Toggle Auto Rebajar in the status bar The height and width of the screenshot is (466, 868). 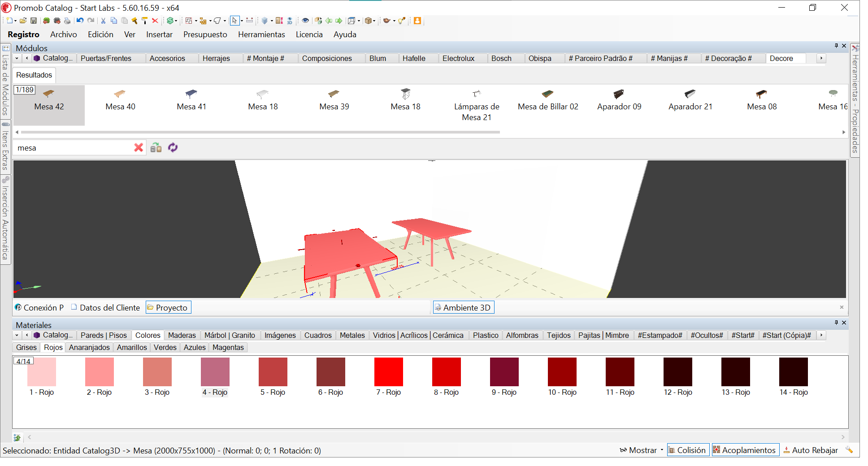pos(811,450)
